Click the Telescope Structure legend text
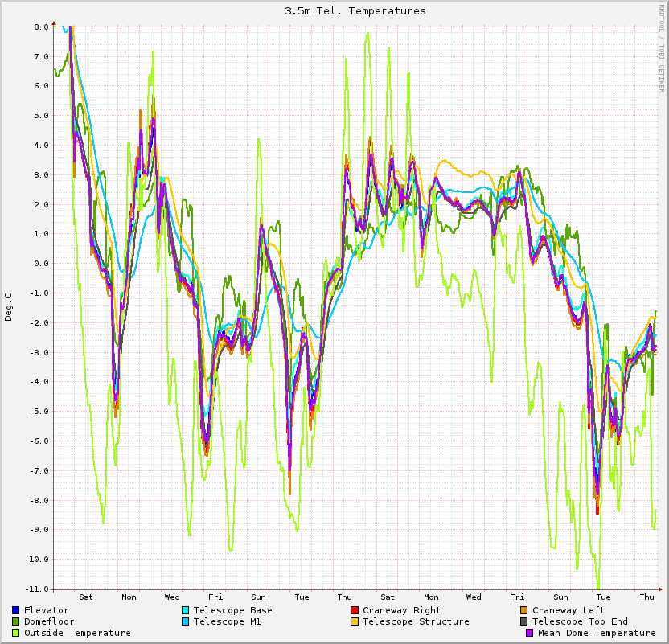669x644 pixels. [x=416, y=621]
